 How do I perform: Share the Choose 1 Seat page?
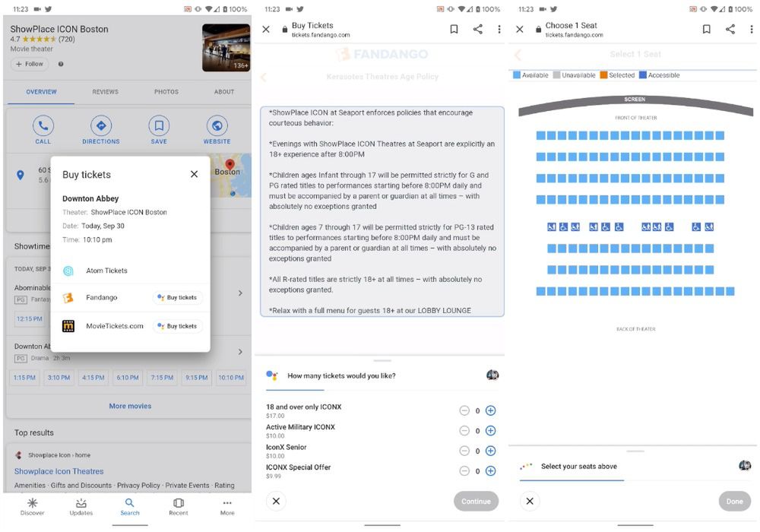tap(730, 29)
